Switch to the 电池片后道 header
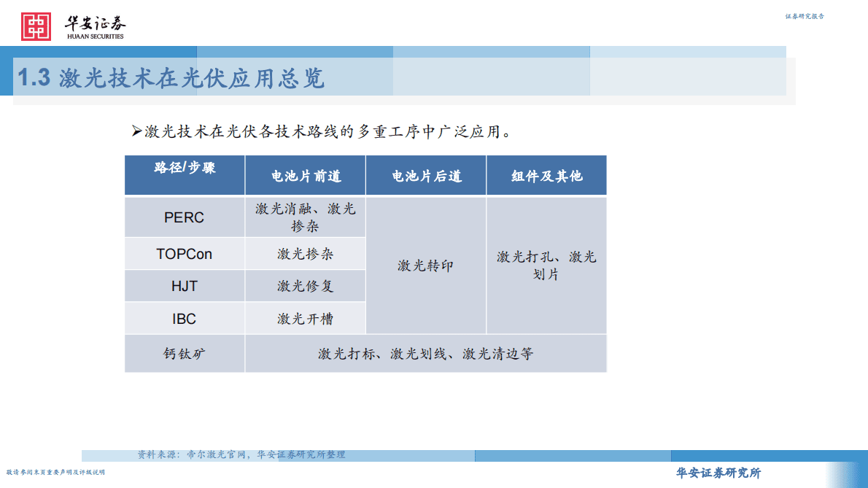Screen dimensions: 868x488 coord(425,175)
